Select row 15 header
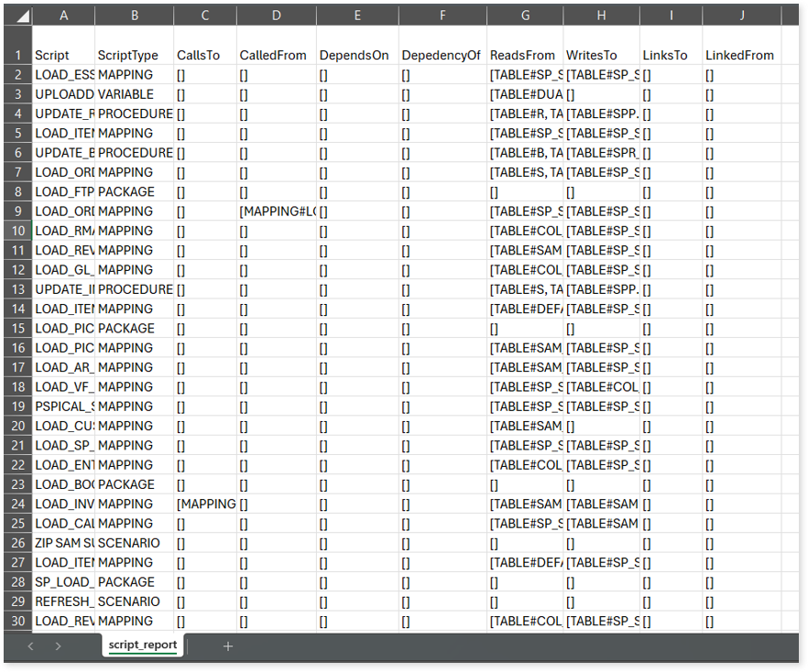This screenshot has width=808, height=672. tap(16, 328)
